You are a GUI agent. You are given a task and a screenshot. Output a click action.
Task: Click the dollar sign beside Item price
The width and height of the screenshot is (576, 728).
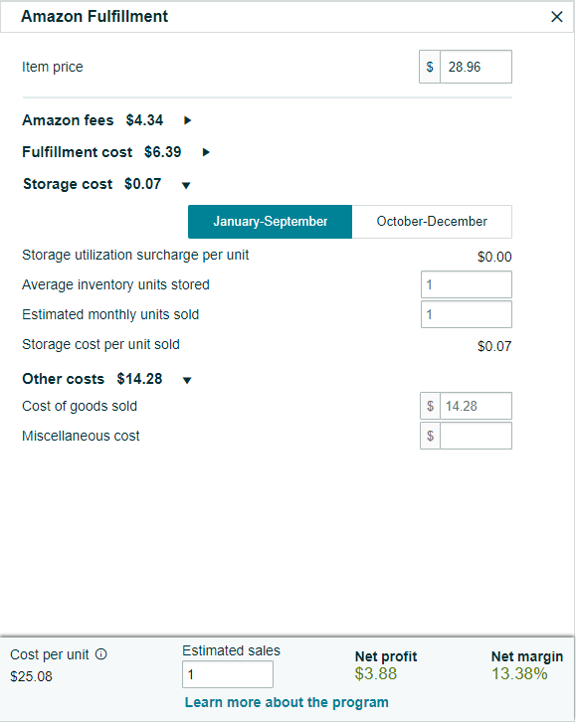coord(430,67)
